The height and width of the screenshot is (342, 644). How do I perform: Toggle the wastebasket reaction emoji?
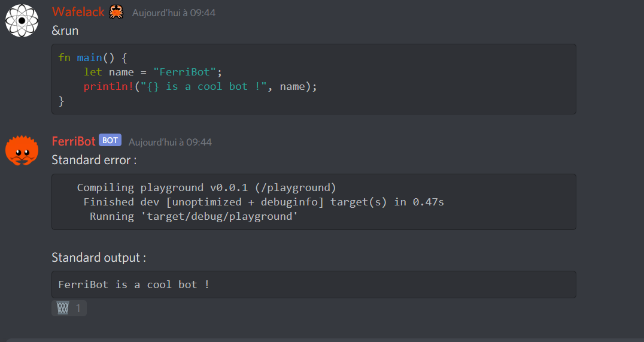63,308
